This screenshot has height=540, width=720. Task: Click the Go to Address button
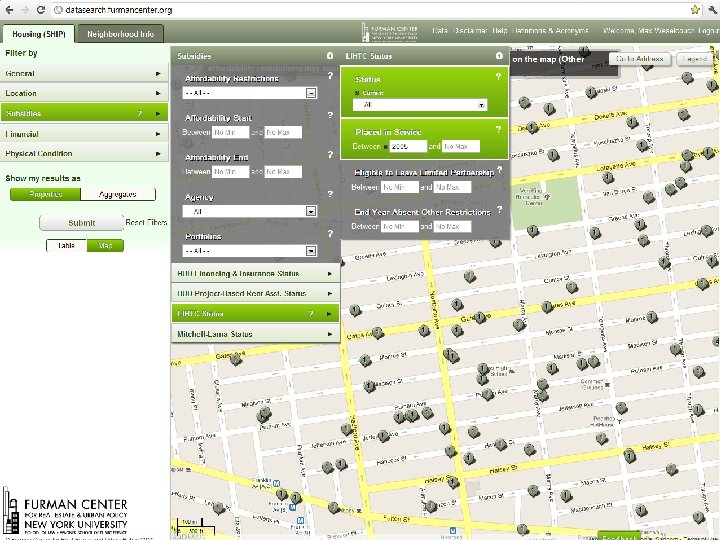[640, 59]
